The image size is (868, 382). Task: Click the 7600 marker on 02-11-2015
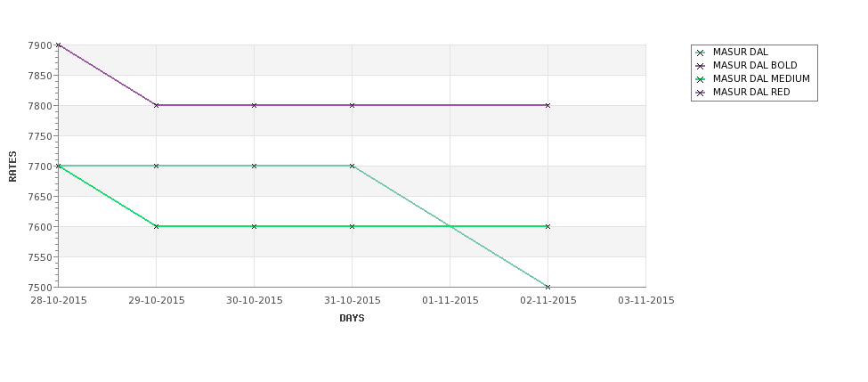click(x=548, y=226)
